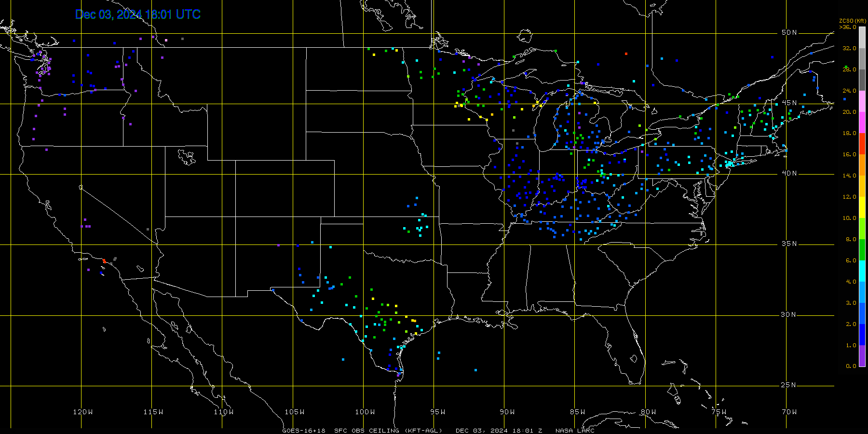868x434 pixels.
Task: Click the 10.0 color bar label
Action: 849,218
